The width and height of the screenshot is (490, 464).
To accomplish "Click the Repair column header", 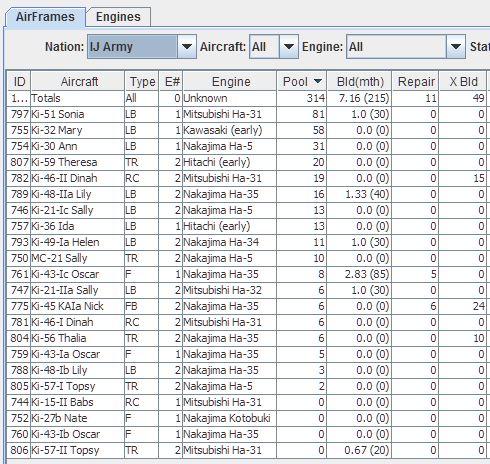I will click(415, 82).
